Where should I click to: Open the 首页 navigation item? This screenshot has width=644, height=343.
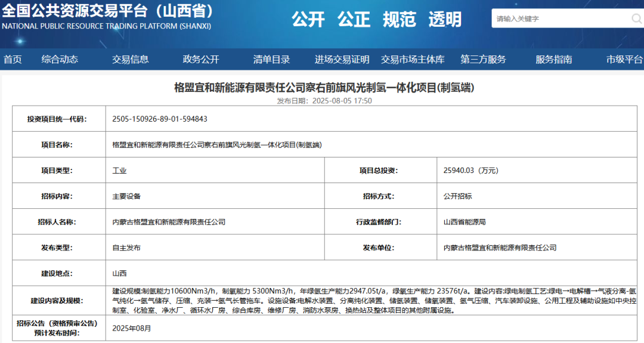pos(13,59)
